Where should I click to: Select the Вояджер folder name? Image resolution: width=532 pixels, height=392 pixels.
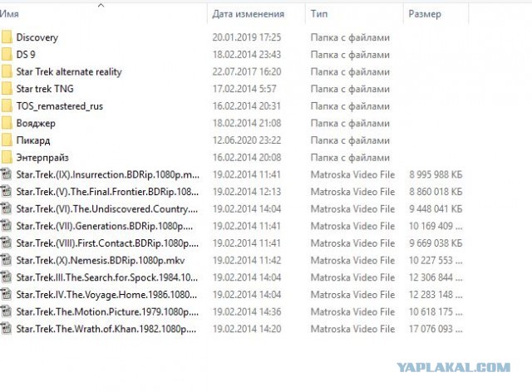[x=36, y=124]
